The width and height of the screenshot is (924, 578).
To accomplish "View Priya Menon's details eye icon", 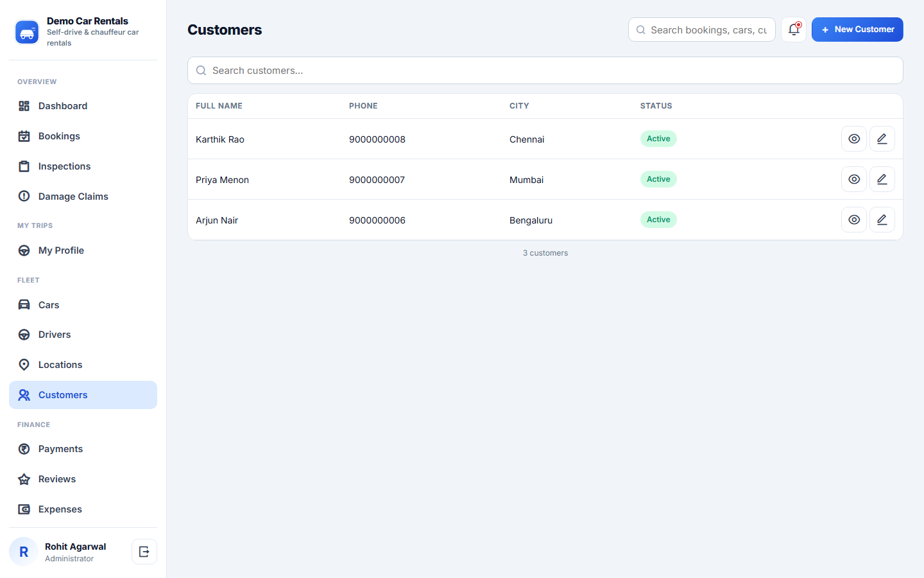I will point(854,179).
